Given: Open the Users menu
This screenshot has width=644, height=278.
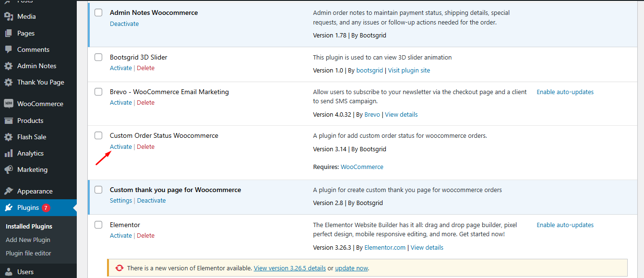Looking at the screenshot, I should 25,272.
